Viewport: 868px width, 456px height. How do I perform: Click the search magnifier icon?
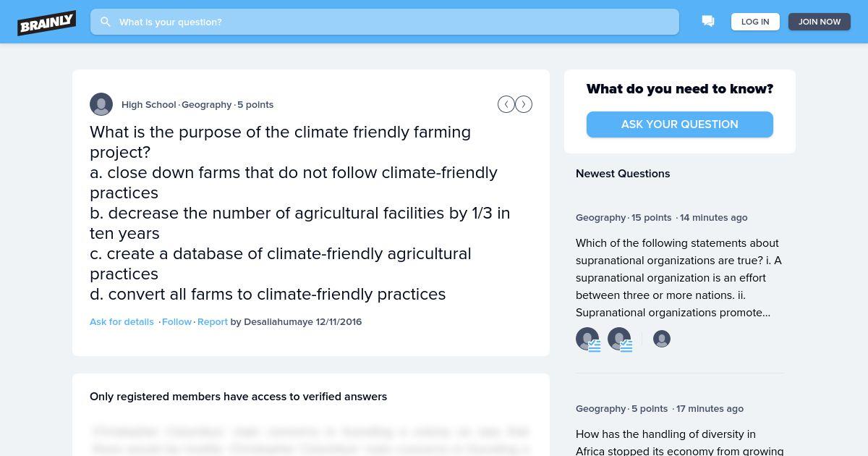(106, 22)
